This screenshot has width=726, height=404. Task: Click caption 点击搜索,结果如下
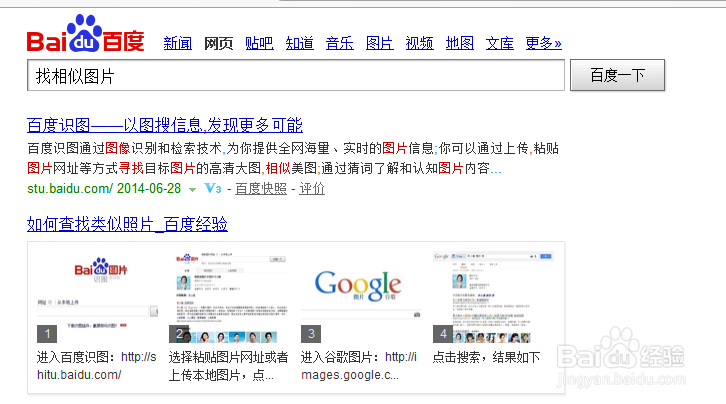pyautogui.click(x=486, y=357)
